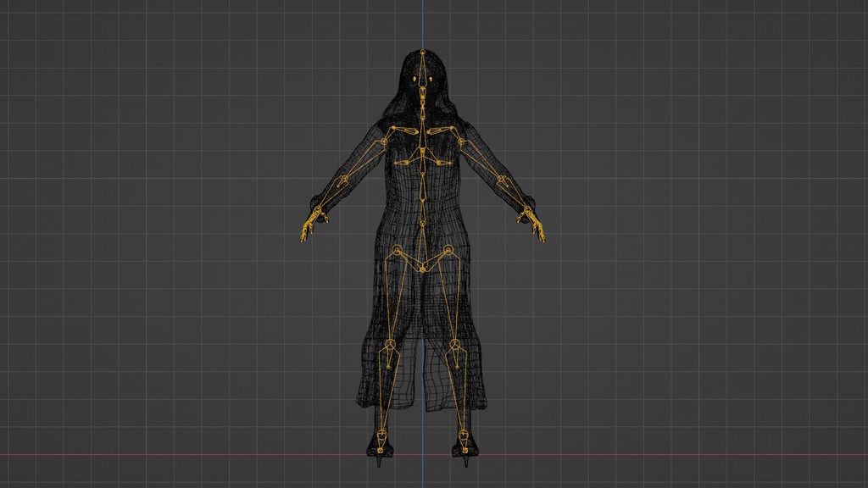Screen dimensions: 868x488
Task: Select the eye bone on the viewer's left
Action: (x=415, y=80)
